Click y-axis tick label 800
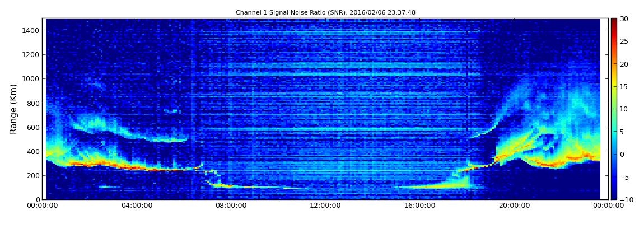Image resolution: width=644 pixels, height=228 pixels. tap(33, 103)
